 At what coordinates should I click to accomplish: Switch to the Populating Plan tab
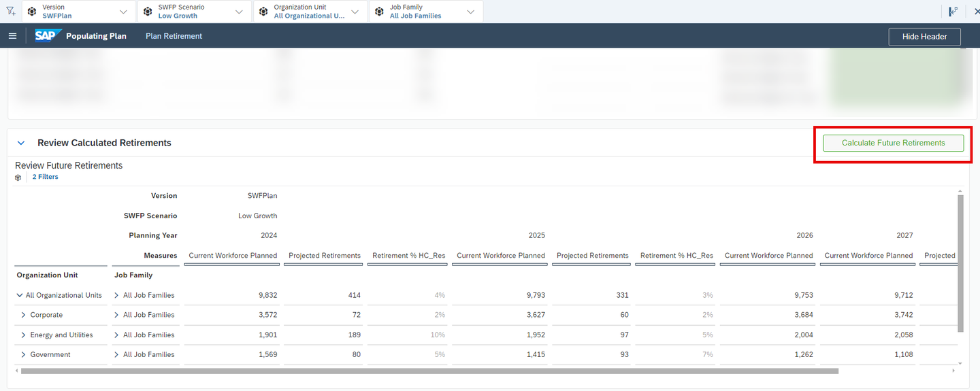(x=96, y=36)
